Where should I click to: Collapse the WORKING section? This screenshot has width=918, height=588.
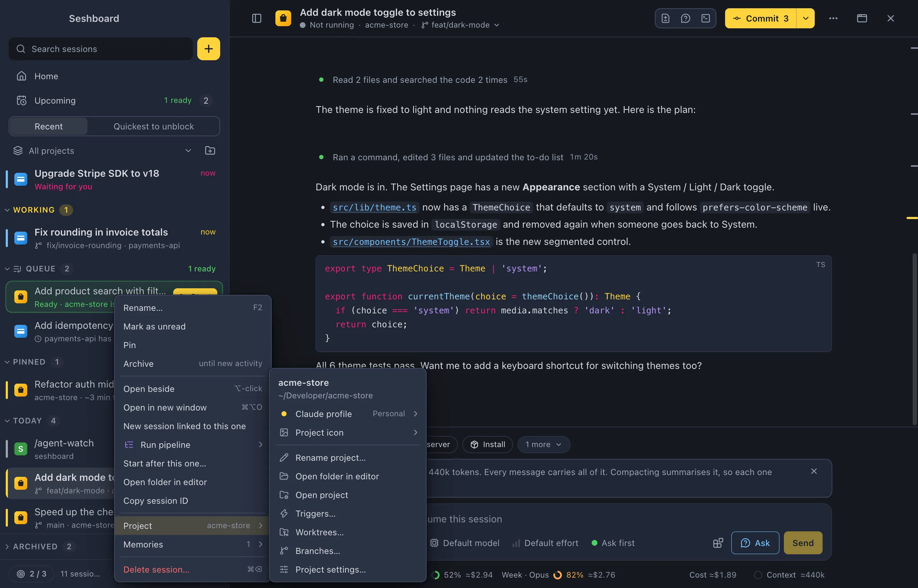[x=7, y=210]
